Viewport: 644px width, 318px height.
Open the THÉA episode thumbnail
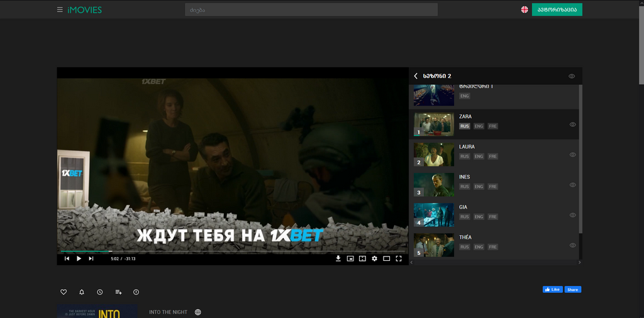(434, 245)
